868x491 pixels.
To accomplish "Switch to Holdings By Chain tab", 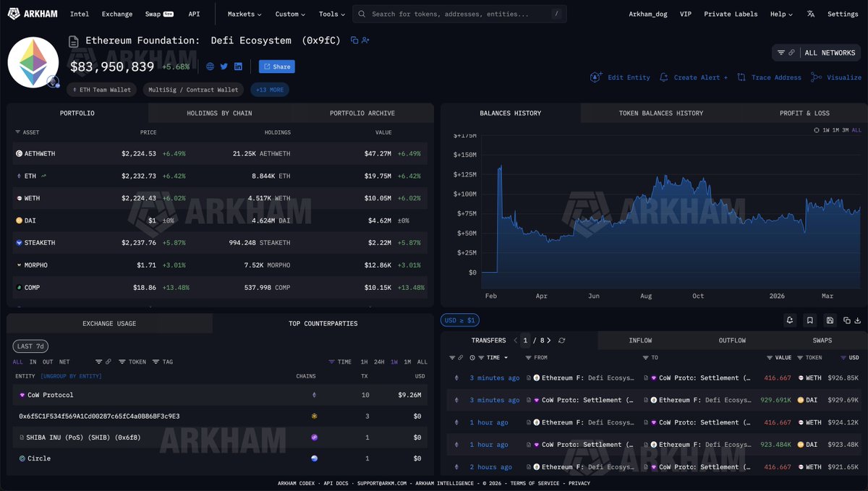I will pyautogui.click(x=219, y=113).
